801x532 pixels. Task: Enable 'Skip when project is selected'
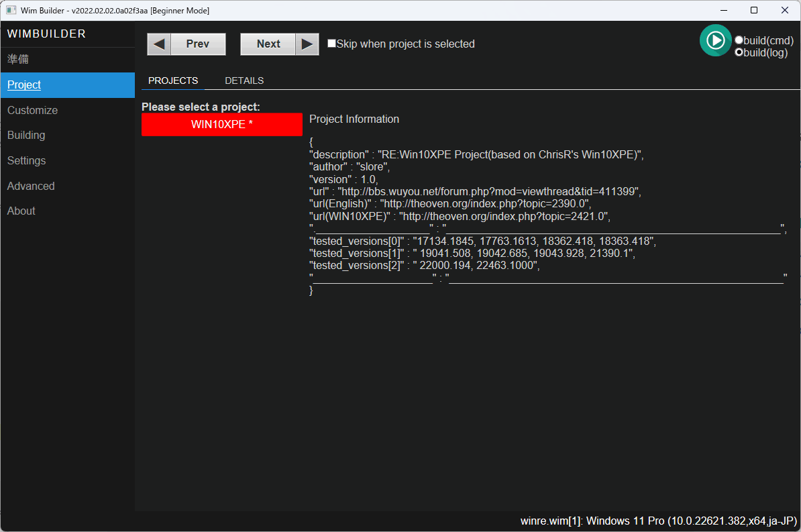[331, 43]
